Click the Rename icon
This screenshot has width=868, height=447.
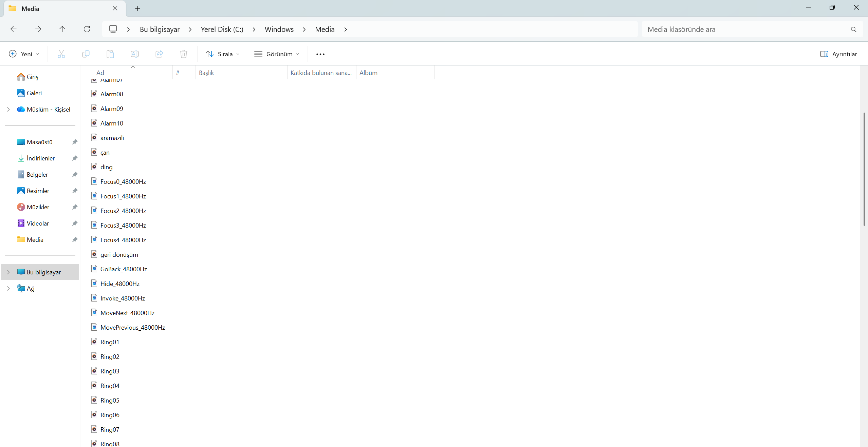coord(135,54)
